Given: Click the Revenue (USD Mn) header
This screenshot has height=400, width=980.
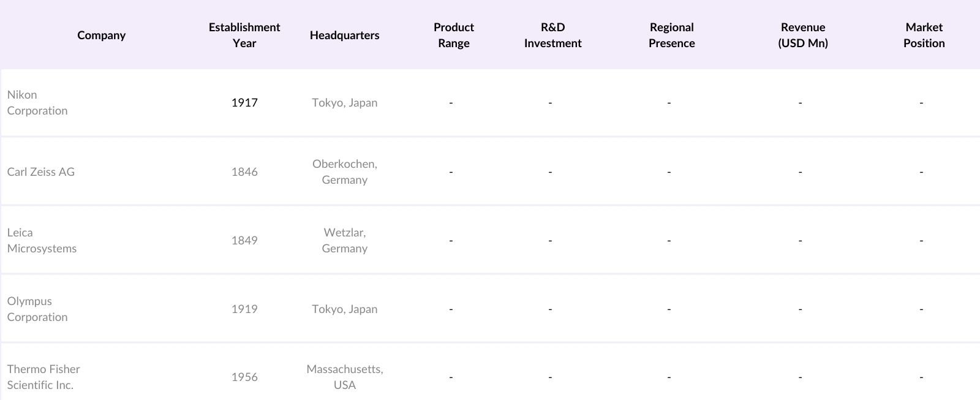Looking at the screenshot, I should tap(802, 35).
